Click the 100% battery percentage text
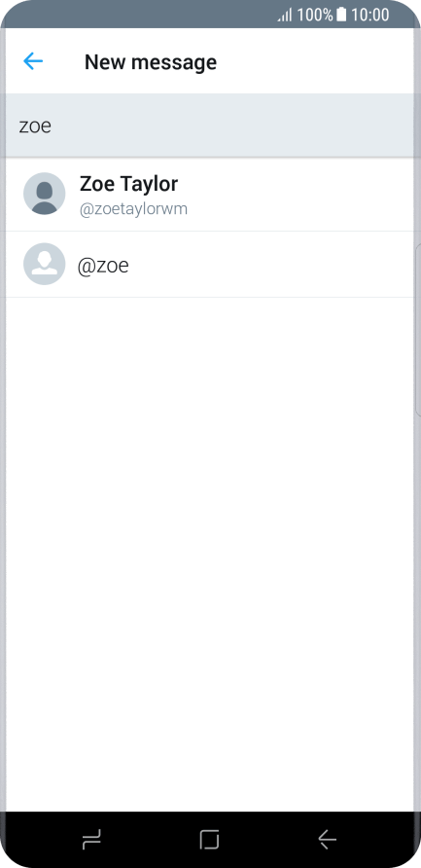Viewport: 421px width, 868px height. 315,15
